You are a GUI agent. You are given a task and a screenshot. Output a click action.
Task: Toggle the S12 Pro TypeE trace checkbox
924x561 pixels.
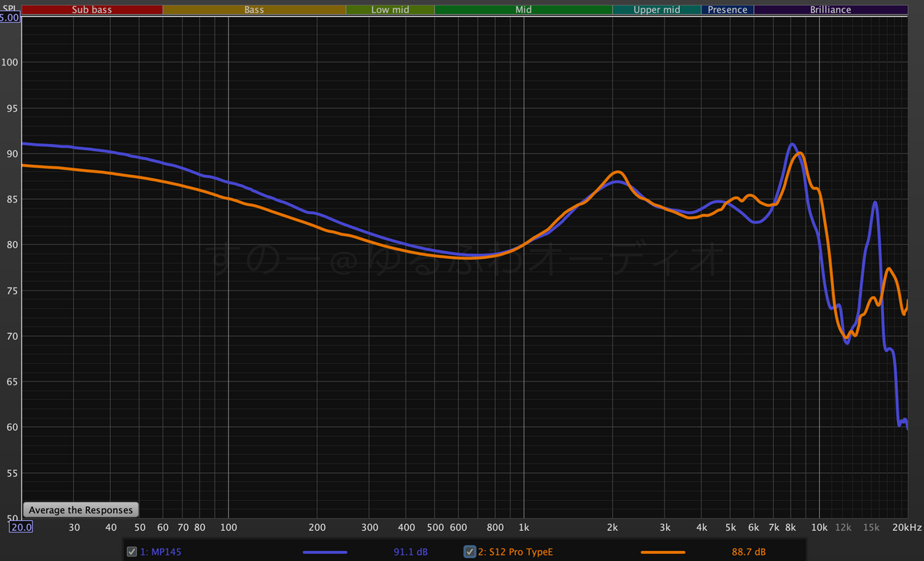pos(470,552)
